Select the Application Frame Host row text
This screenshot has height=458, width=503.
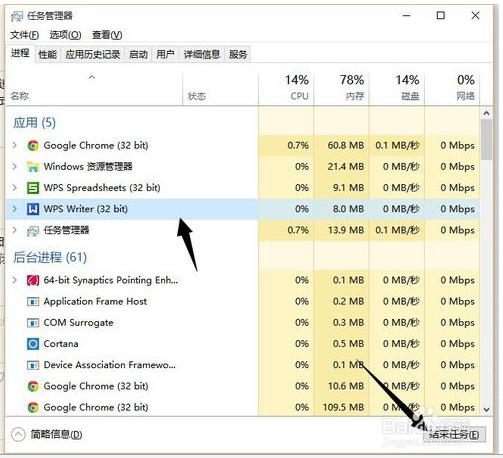coord(95,302)
